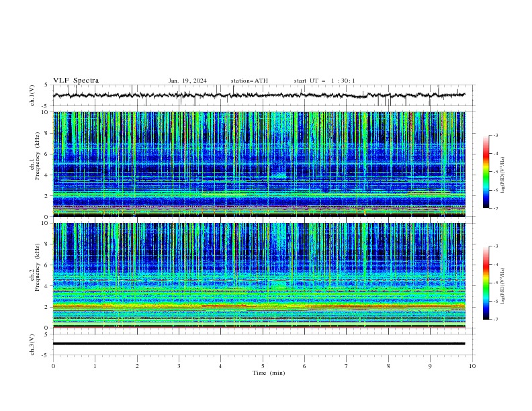Click time axis tick label "4"
This screenshot has height=411, width=532.
point(220,366)
